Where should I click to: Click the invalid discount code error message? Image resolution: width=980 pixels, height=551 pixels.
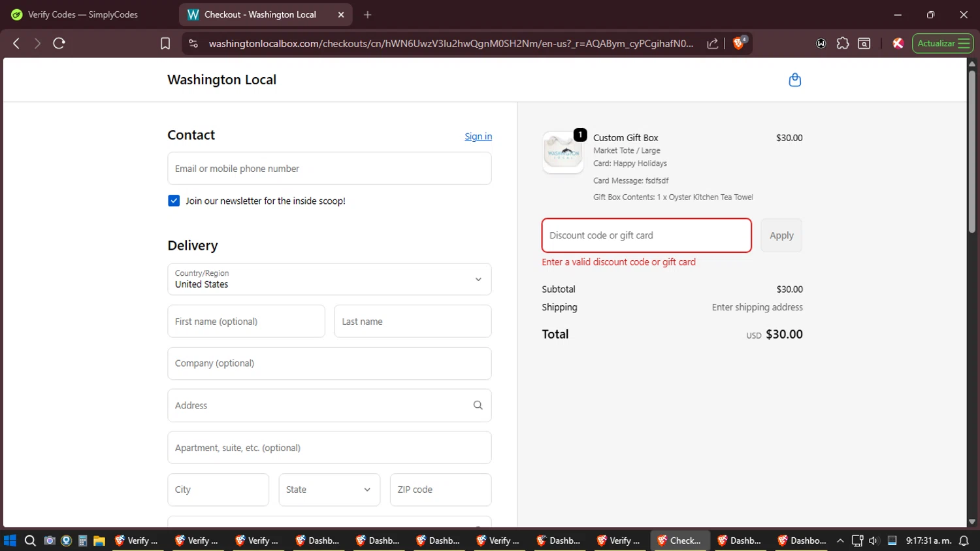pos(619,262)
